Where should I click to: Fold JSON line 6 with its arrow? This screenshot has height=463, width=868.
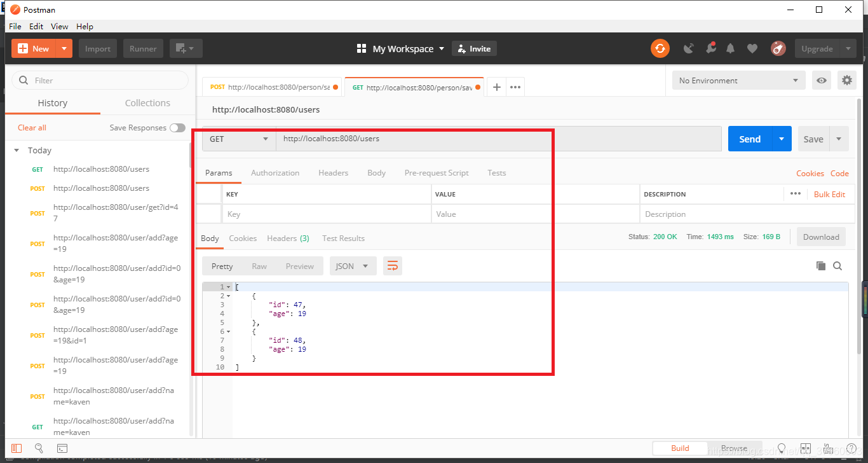pos(229,331)
